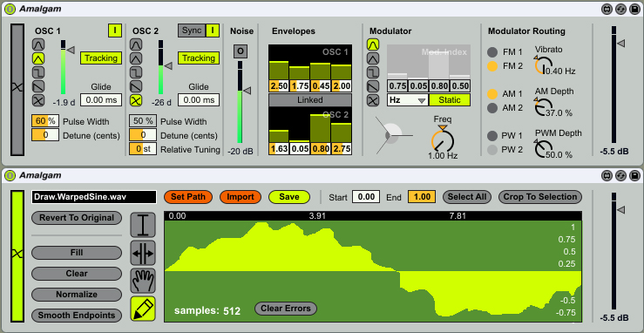This screenshot has height=333, width=644.
Task: Toggle OSC 2 Sync
Action: pyautogui.click(x=192, y=31)
